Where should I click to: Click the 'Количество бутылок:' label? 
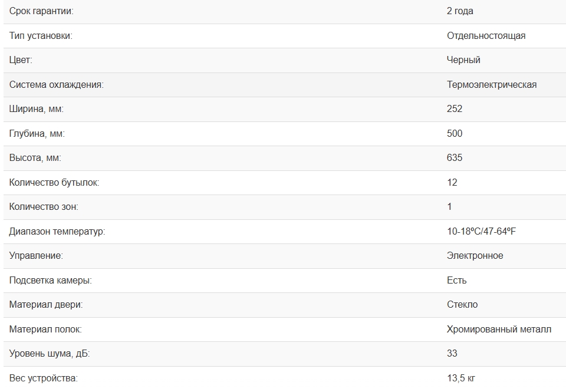click(x=54, y=183)
